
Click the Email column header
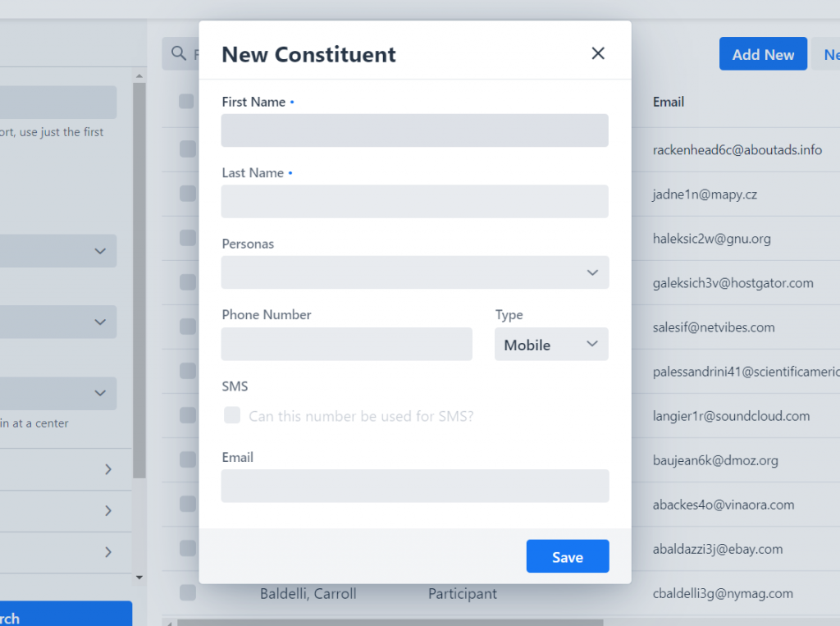[668, 102]
